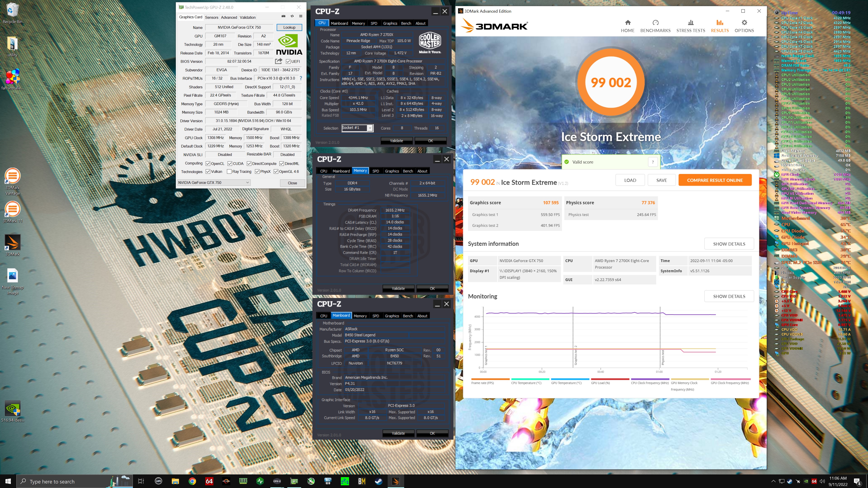Viewport: 868px width, 488px height.
Task: Toggle the CUDA checkbox
Action: pos(230,164)
